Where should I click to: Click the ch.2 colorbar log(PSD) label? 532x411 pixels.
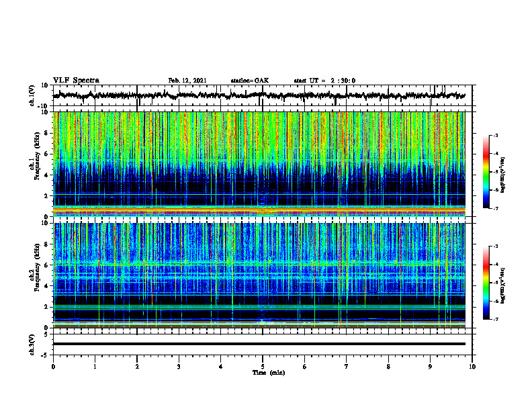(x=503, y=285)
